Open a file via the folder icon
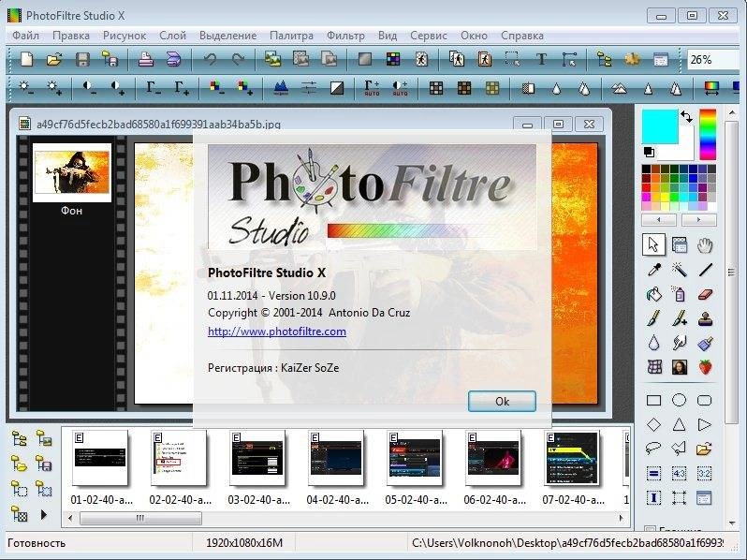 click(54, 60)
